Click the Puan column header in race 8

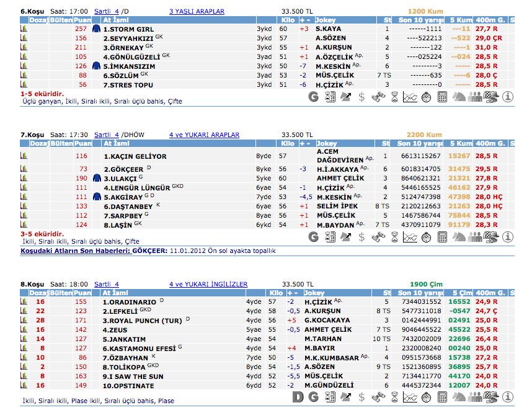(81, 293)
